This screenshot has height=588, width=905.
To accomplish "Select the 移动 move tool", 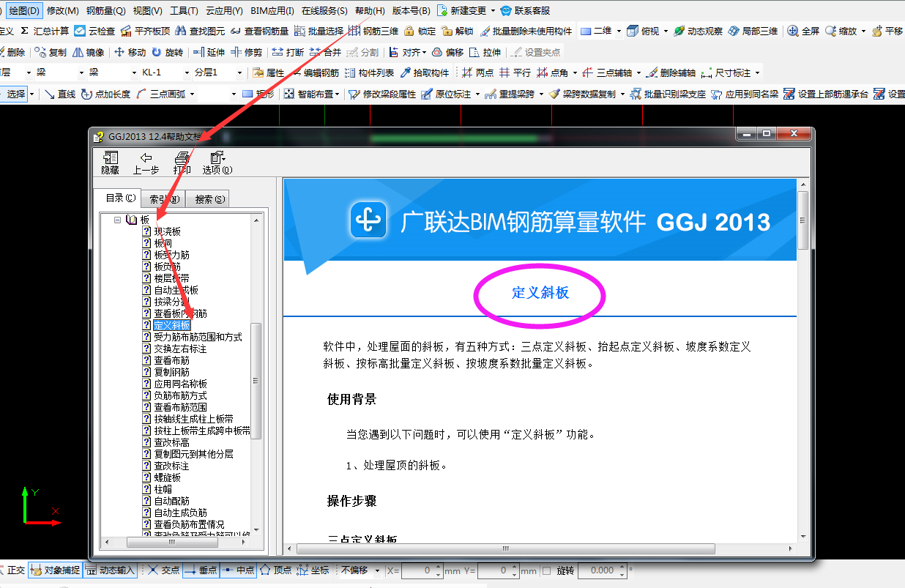I will click(130, 52).
